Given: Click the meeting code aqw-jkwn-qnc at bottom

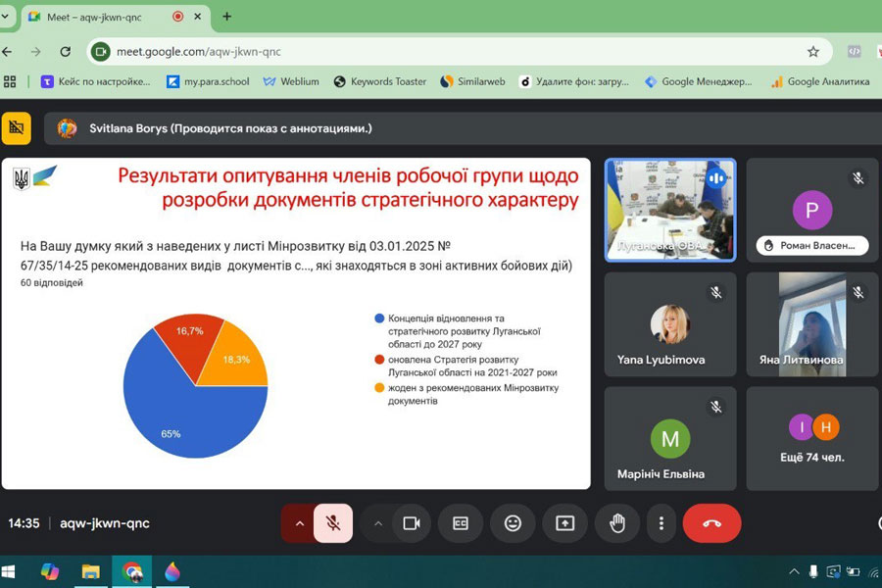Looking at the screenshot, I should pyautogui.click(x=105, y=523).
